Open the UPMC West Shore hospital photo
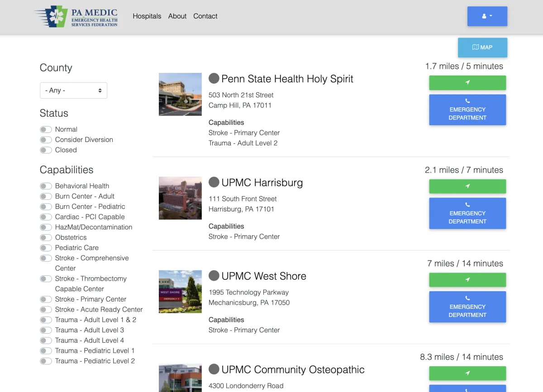Screen dimensions: 543x392 (x=180, y=292)
